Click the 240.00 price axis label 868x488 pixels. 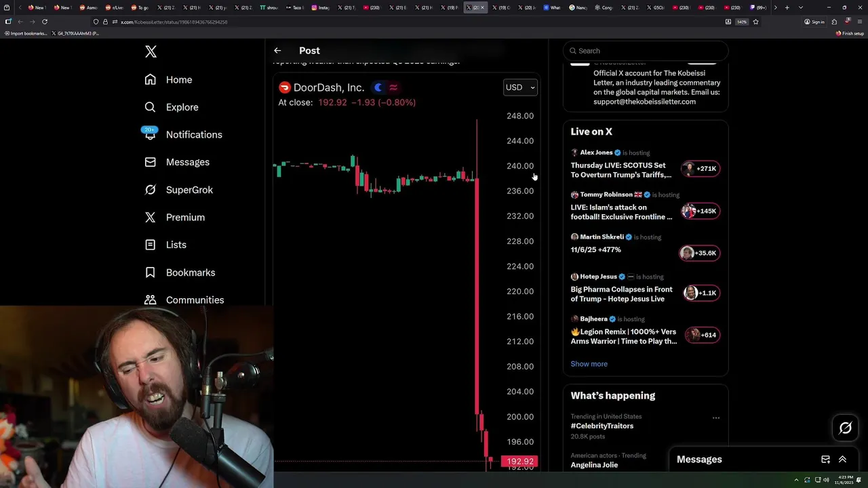pos(520,166)
